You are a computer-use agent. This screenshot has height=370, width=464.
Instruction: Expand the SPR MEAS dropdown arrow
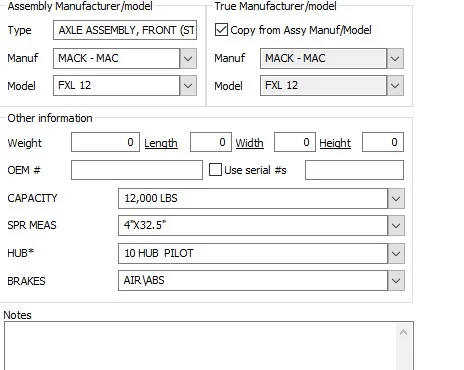coord(396,226)
